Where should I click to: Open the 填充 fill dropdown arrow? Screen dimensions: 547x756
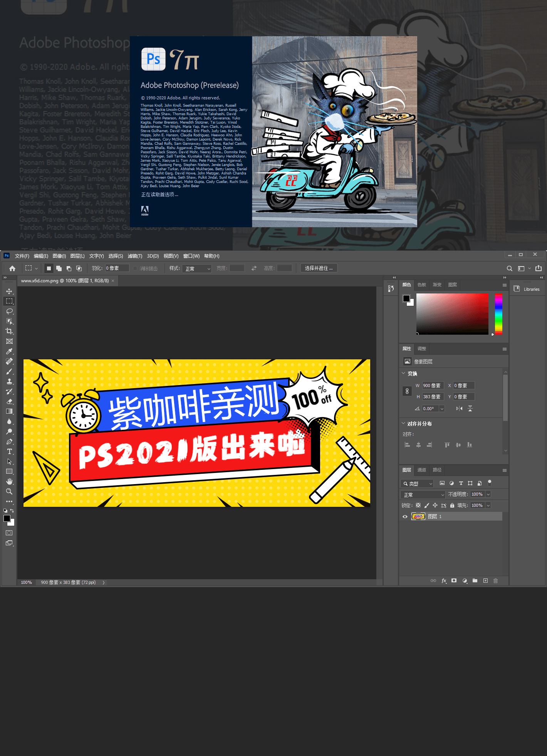488,505
